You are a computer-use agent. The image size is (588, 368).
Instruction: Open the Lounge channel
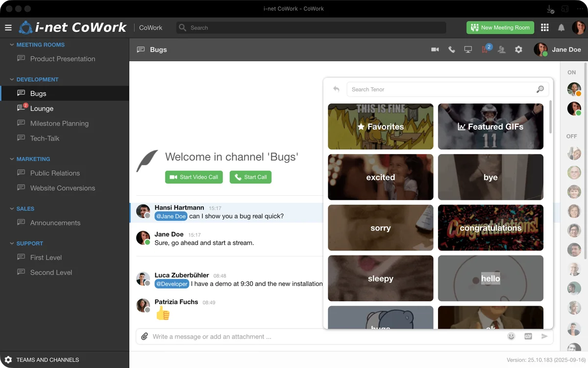(42, 108)
